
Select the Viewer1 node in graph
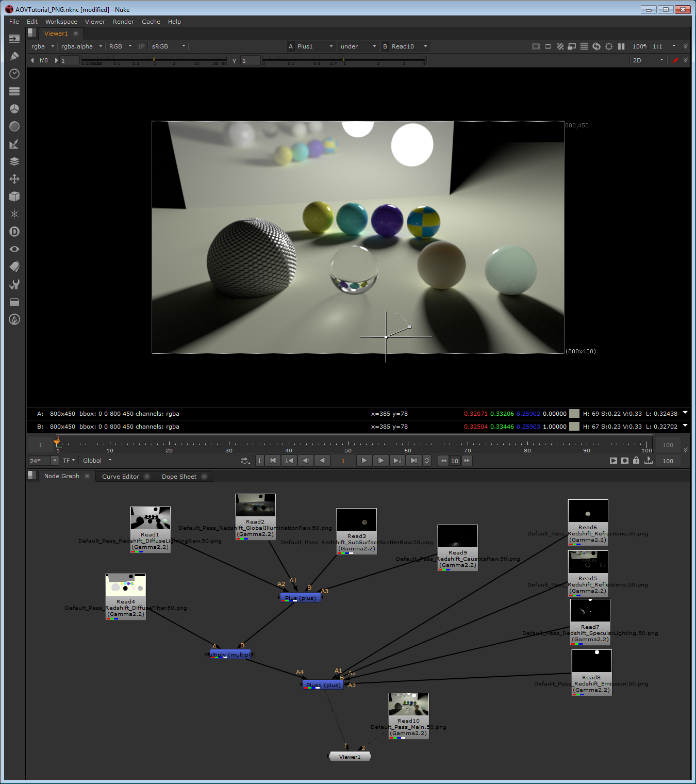[x=350, y=757]
